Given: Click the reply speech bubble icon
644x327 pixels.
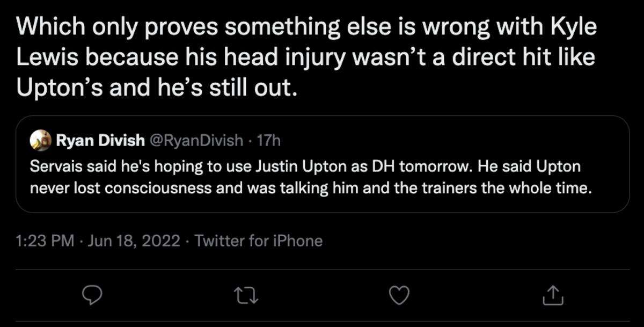Looking at the screenshot, I should [92, 295].
